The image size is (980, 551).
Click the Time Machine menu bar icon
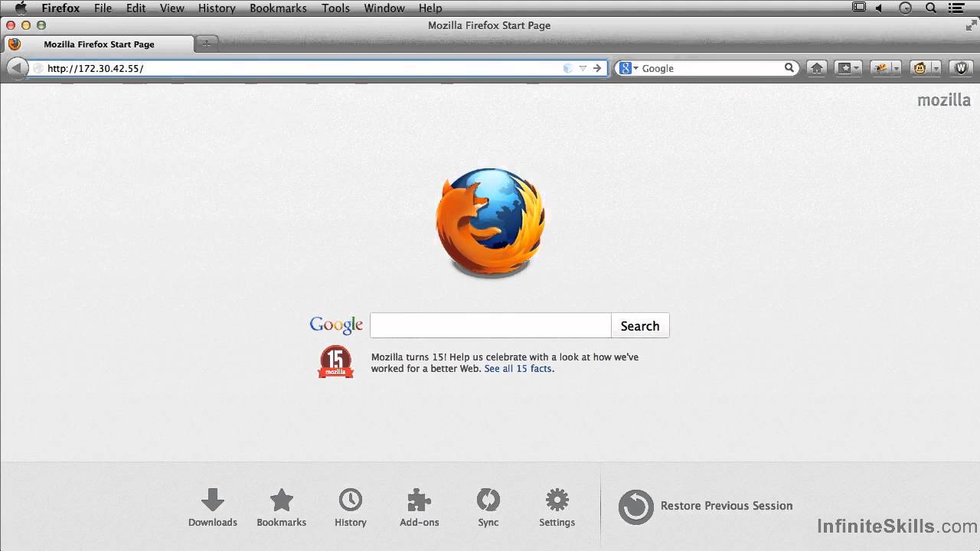click(x=906, y=8)
